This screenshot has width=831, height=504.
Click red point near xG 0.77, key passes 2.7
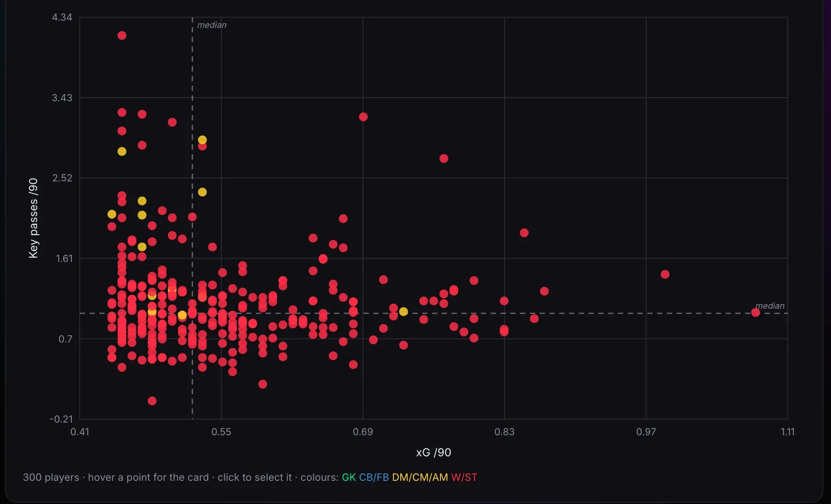(444, 158)
